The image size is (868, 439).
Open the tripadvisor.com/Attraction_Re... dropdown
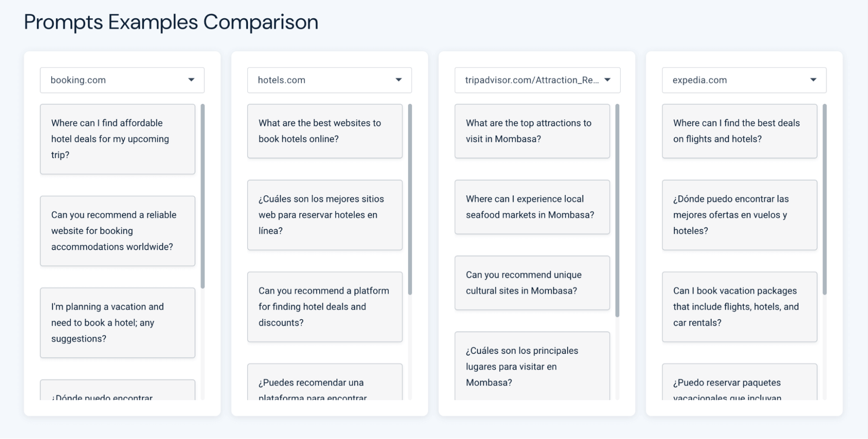[x=537, y=80]
